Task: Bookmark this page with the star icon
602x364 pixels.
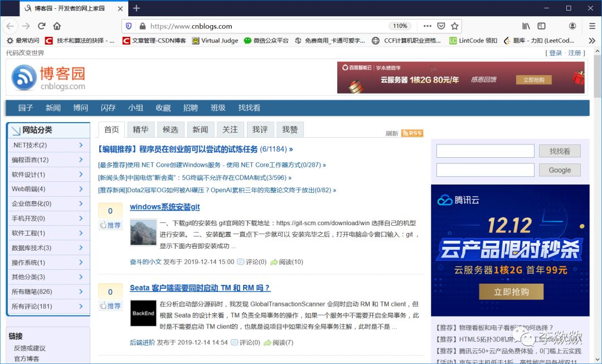Action: (x=455, y=26)
